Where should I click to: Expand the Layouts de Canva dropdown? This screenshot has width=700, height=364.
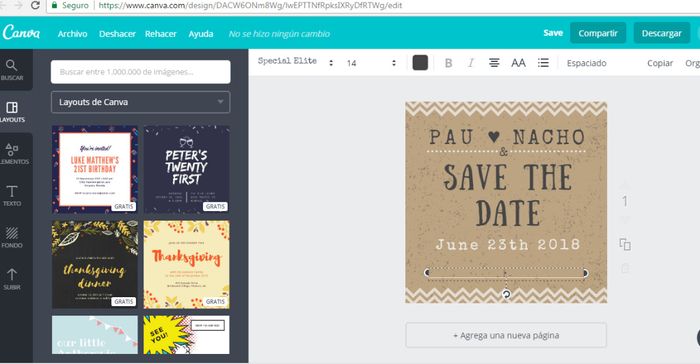[x=141, y=102]
